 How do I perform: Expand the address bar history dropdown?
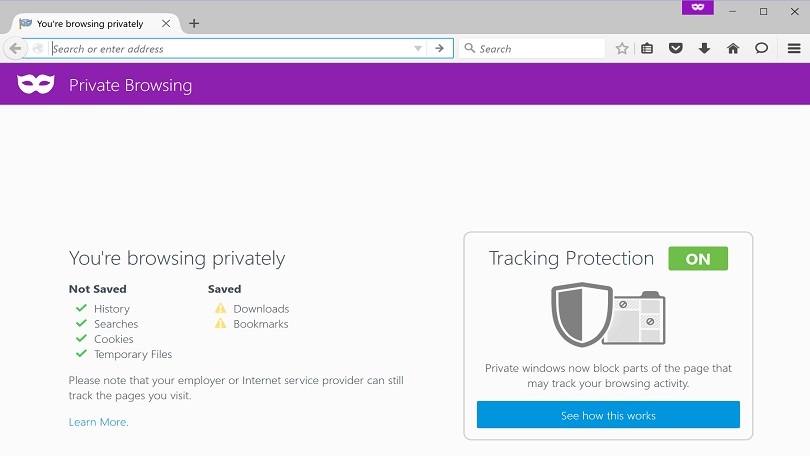418,48
